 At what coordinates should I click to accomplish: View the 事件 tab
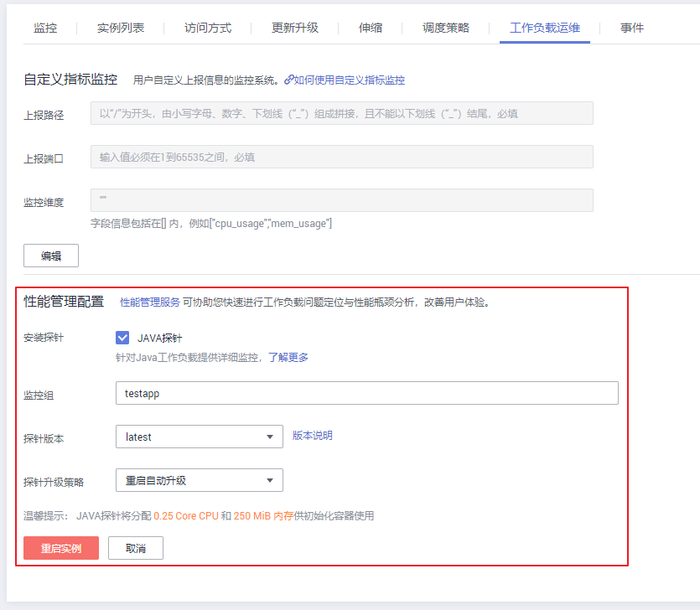tap(632, 28)
